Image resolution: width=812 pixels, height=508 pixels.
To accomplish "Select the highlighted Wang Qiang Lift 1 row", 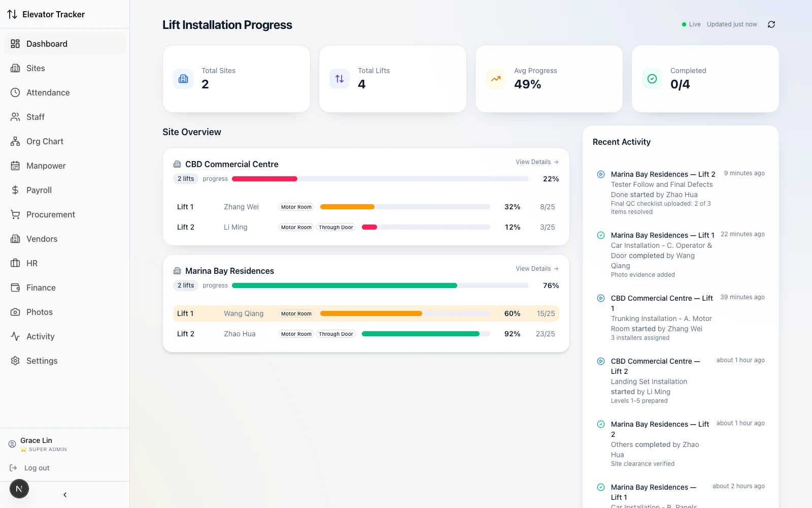I will coord(366,313).
